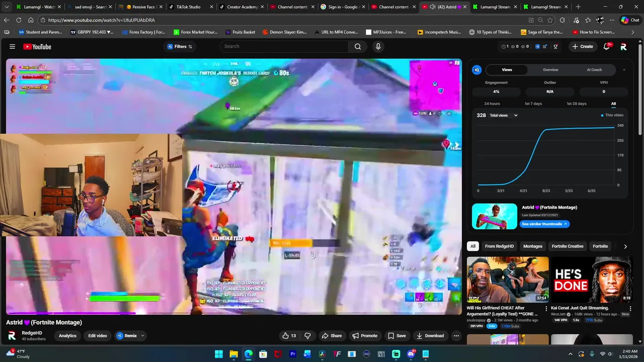Viewport: 644px width, 362px height.
Task: Go to browser home page icon
Action: point(31,20)
